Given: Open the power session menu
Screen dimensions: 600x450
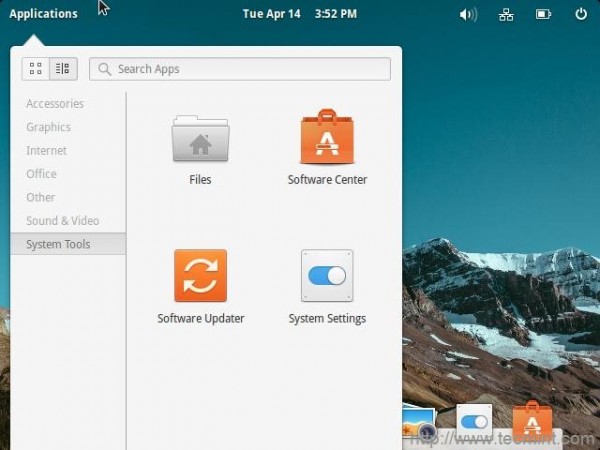Looking at the screenshot, I should [581, 14].
